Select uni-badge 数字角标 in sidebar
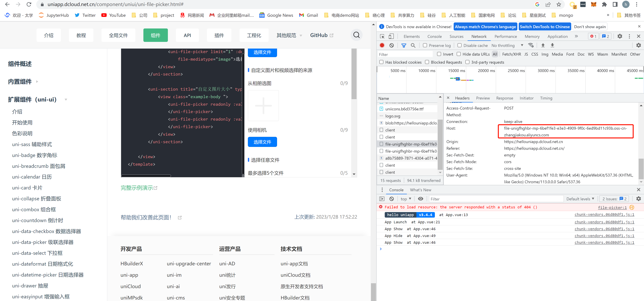 click(35, 155)
